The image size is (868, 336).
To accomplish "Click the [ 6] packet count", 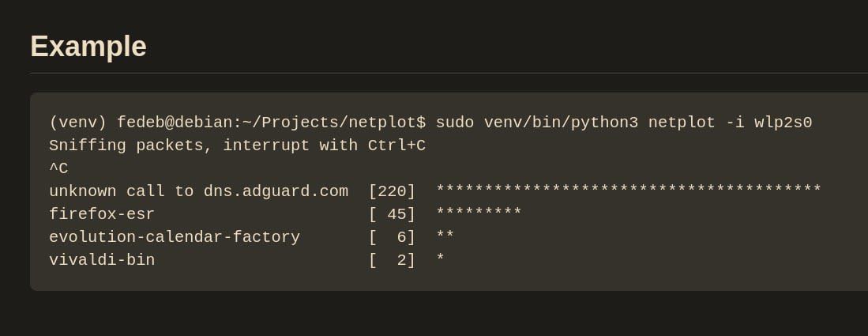I will (392, 237).
